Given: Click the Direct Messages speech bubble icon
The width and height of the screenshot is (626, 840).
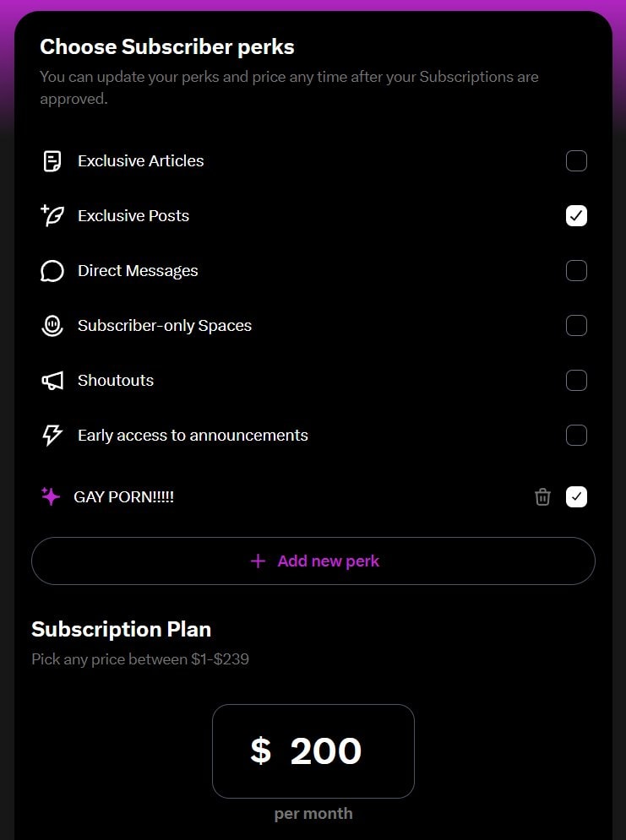Looking at the screenshot, I should click(52, 271).
